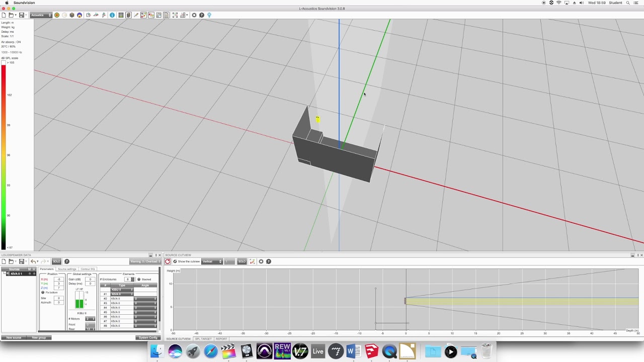Open the Type dropdown for element #2 KIVA II
Screen dimensions: 644x362
(x=121, y=299)
